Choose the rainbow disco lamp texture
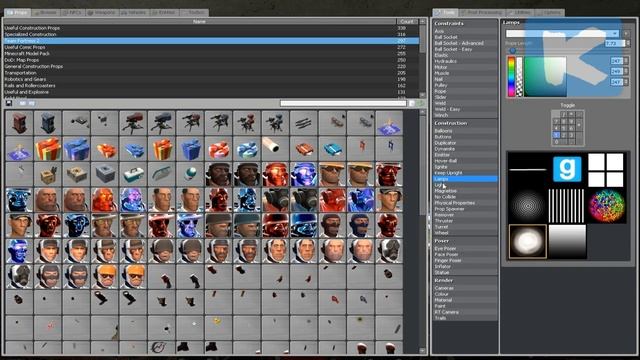The height and width of the screenshot is (360, 640). [x=607, y=205]
